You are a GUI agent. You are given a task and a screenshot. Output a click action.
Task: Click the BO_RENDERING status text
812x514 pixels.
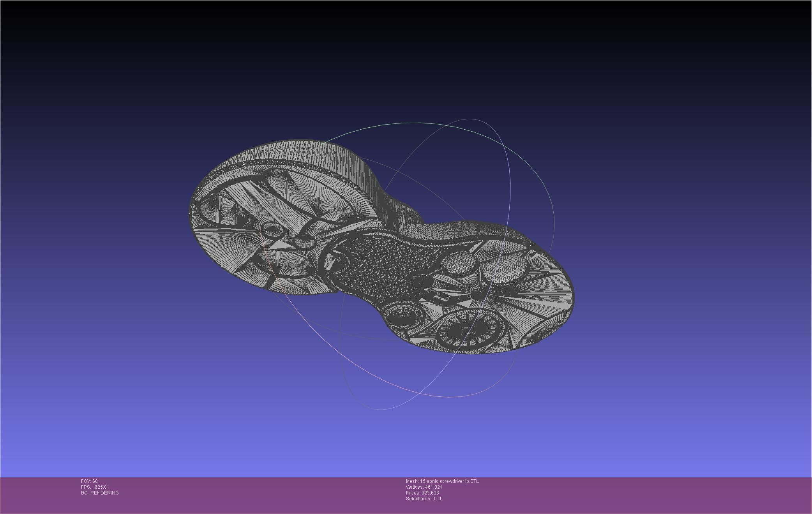click(x=100, y=493)
